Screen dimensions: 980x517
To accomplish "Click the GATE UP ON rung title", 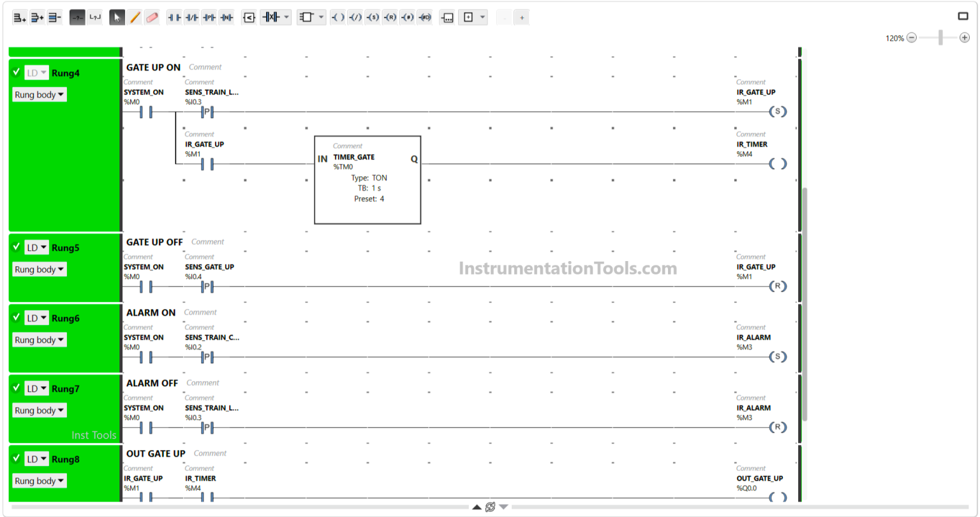I will (x=153, y=67).
